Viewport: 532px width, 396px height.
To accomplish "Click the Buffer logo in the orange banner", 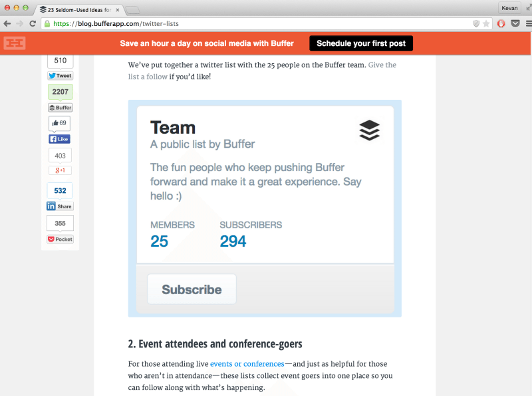I will (x=13, y=43).
